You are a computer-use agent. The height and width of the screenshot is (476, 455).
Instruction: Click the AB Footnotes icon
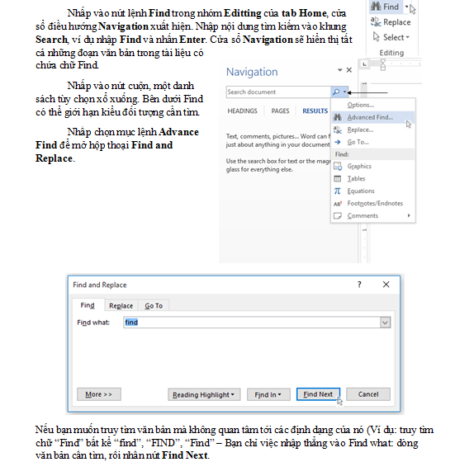click(x=338, y=204)
